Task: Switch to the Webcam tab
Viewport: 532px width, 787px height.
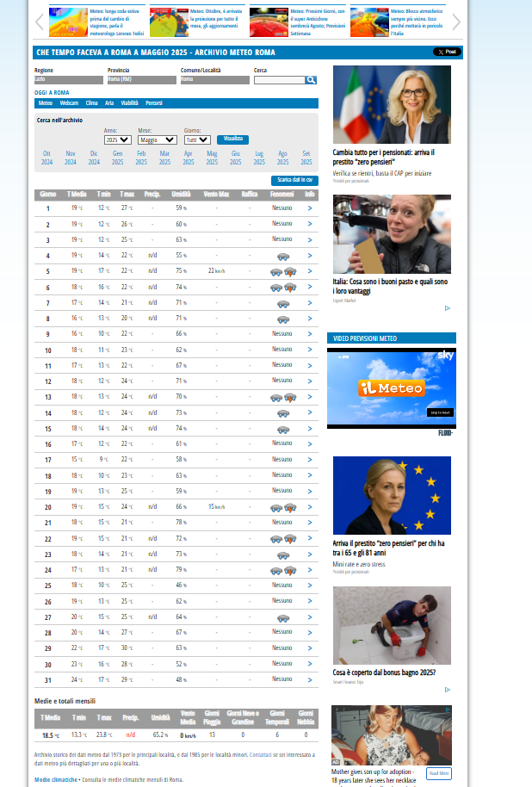Action: [x=69, y=103]
